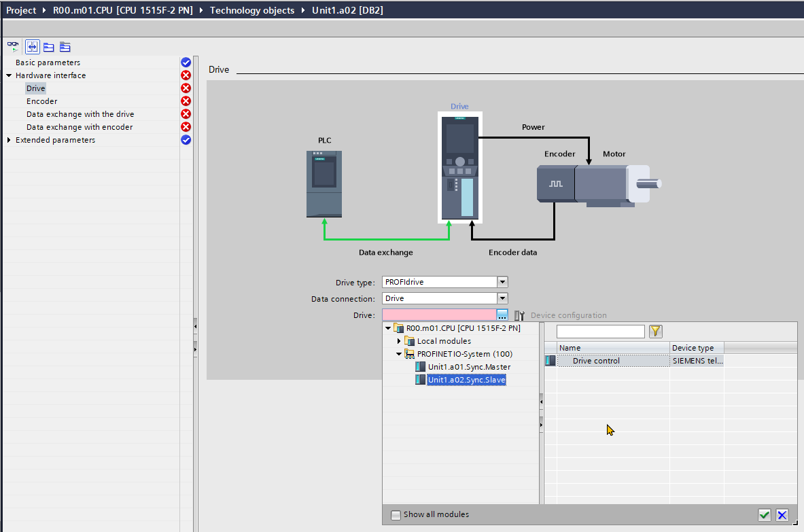Click the Unit1.a01.Sync.Master device icon
The image size is (804, 532).
[x=420, y=367]
